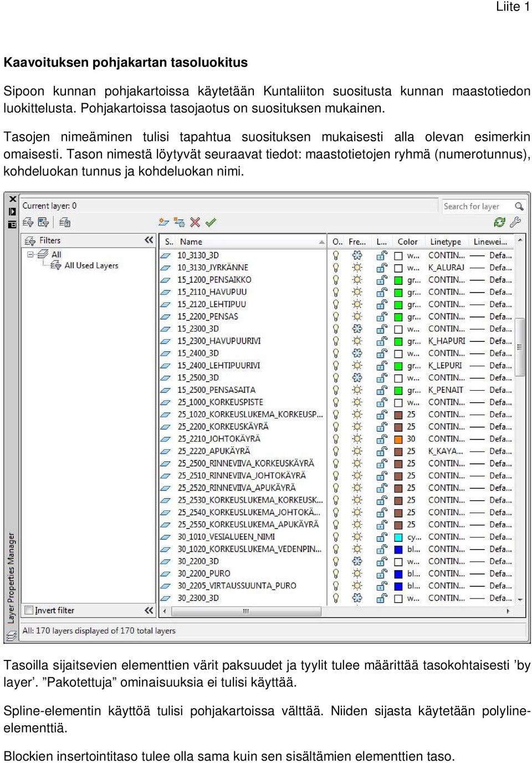Image resolution: width=532 pixels, height=763 pixels.
Task: Collapse the All filter tree node
Action: coord(30,254)
